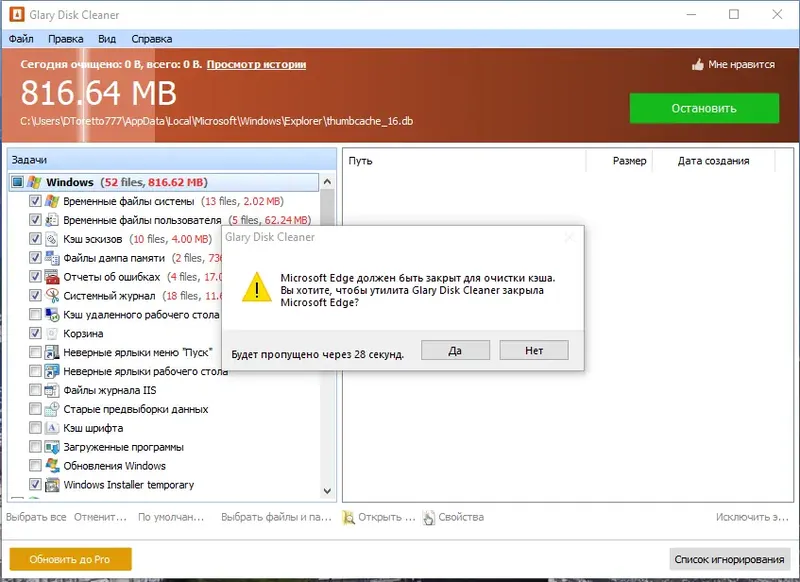Click the Загруженные программы icon

click(x=52, y=447)
